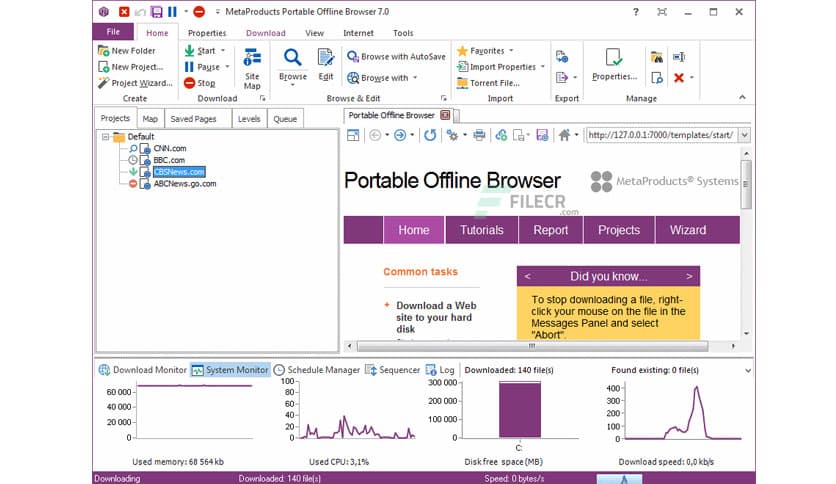
Task: Click Download a Web site link
Action: pyautogui.click(x=436, y=317)
